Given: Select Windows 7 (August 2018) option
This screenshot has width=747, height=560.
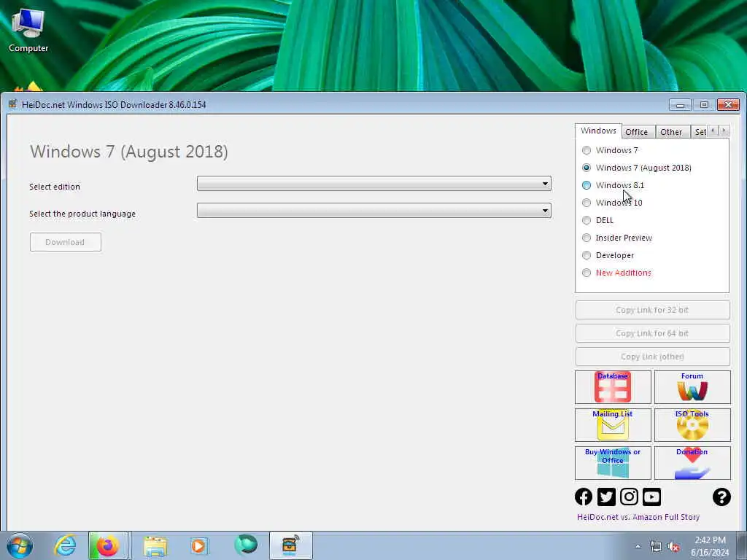Looking at the screenshot, I should pos(587,168).
